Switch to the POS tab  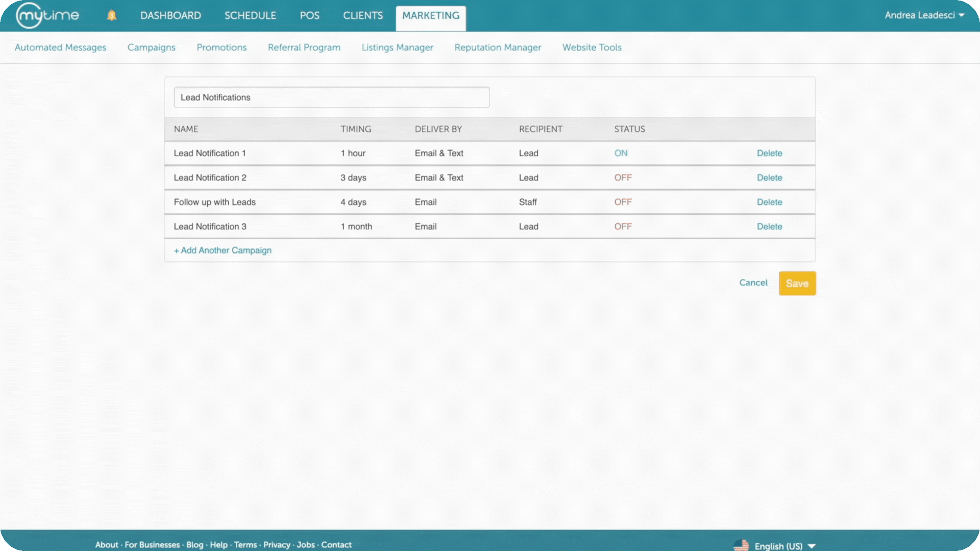309,15
